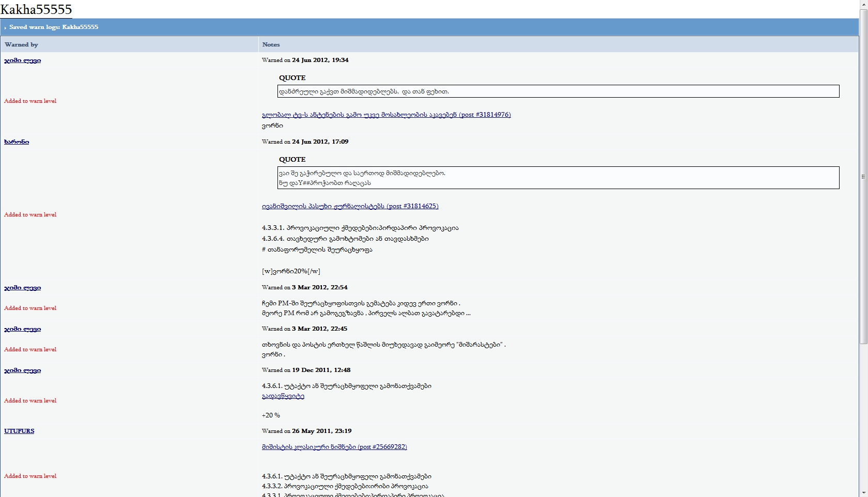The image size is (868, 497).
Task: Open the ხარონი moderator profile link
Action: (x=17, y=142)
